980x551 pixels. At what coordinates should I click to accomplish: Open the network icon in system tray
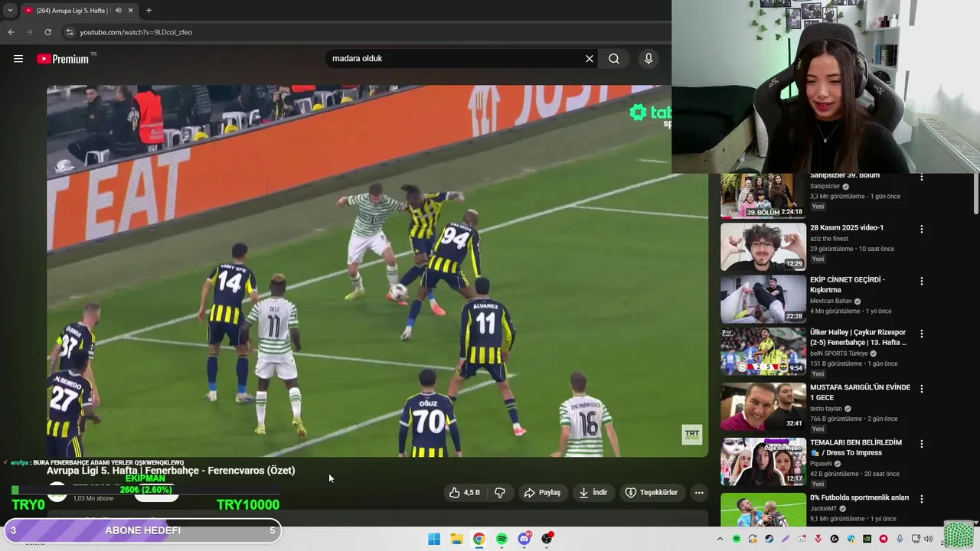916,539
